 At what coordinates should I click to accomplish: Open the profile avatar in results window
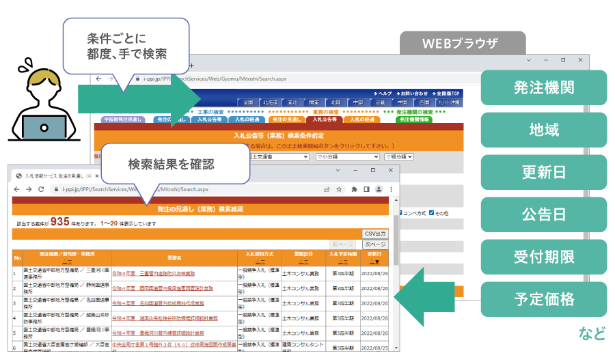tap(379, 189)
